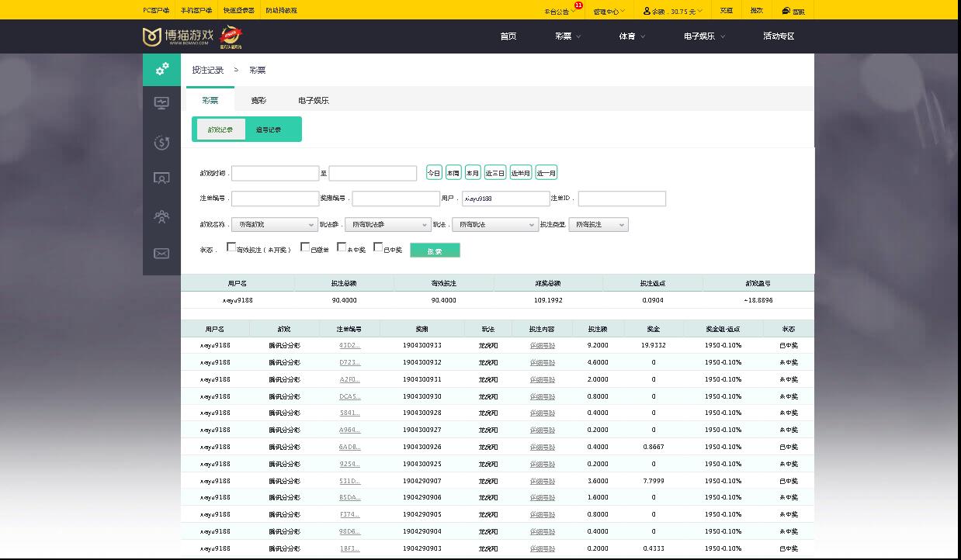Click the 今日 quick date button
961x560 pixels.
(434, 173)
